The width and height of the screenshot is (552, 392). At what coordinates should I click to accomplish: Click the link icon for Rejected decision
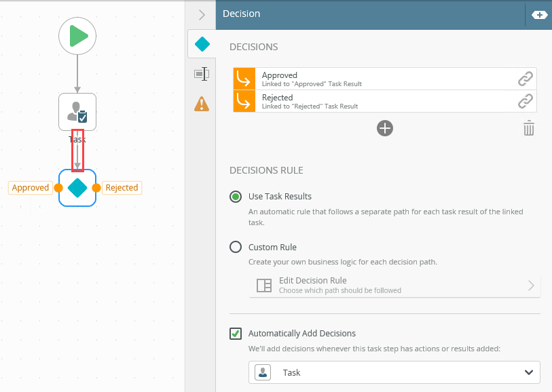coord(525,102)
